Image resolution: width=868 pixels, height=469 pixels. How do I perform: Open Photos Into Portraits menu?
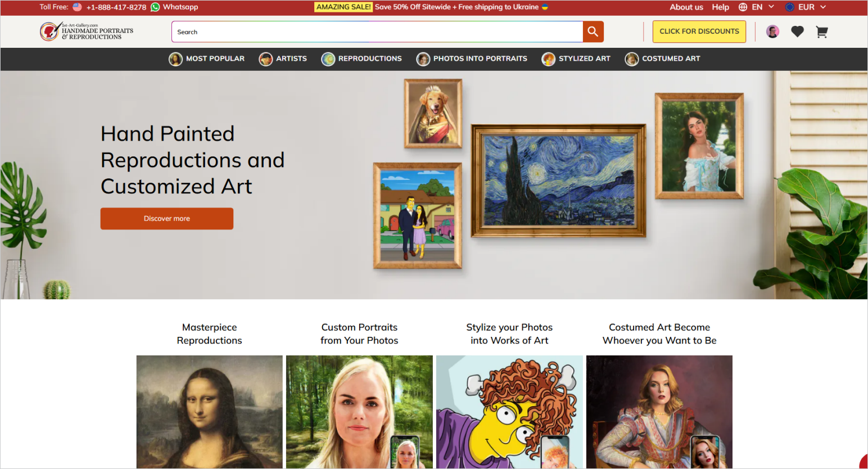coord(472,58)
